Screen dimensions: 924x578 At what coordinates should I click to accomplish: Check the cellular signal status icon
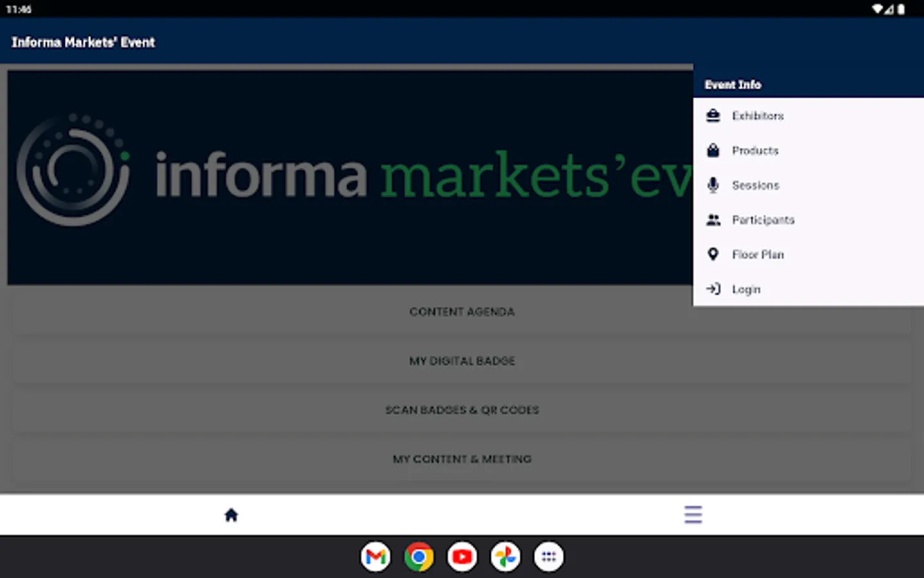889,9
